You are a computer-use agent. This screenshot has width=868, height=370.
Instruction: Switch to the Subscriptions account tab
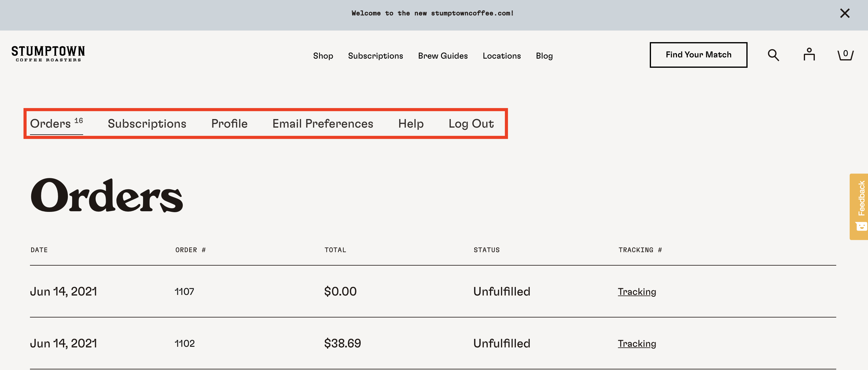147,124
